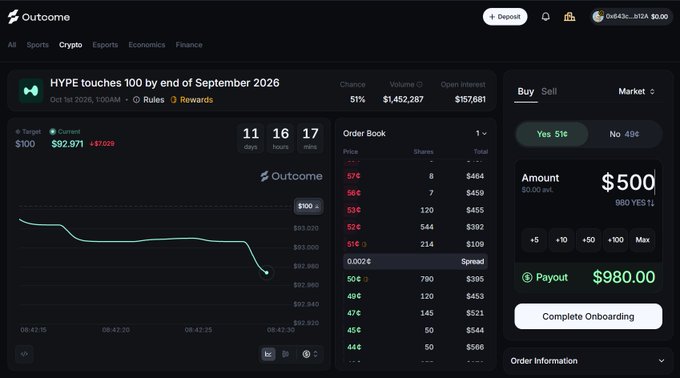Select Yes 51¢ outcome
Screen dimensions: 680x378
pyautogui.click(x=552, y=134)
